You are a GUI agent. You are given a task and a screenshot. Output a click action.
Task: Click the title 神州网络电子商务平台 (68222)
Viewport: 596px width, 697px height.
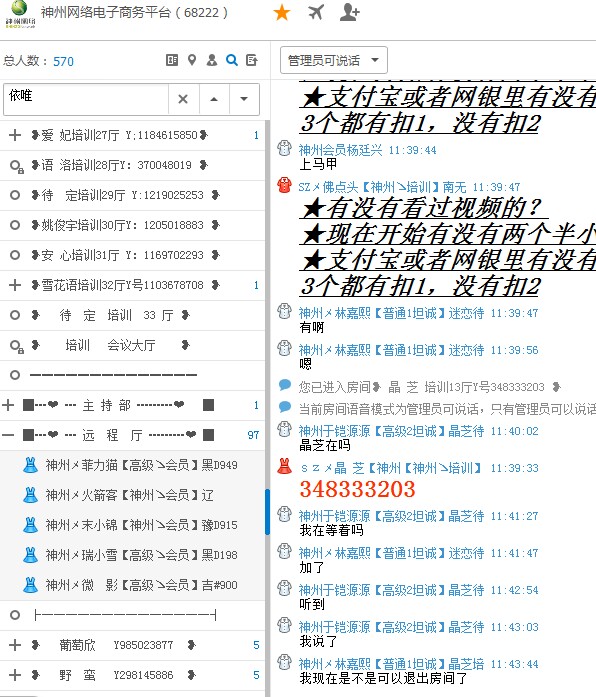(x=134, y=12)
